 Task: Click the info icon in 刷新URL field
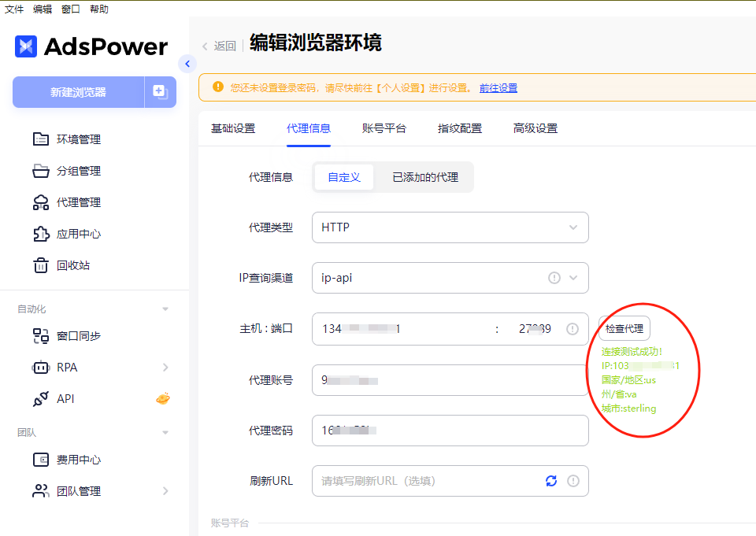tap(573, 481)
